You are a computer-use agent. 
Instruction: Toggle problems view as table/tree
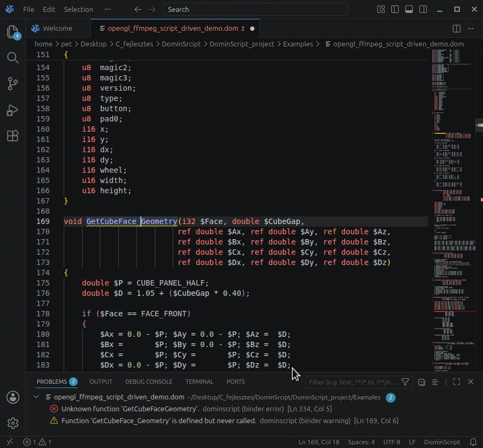436,382
